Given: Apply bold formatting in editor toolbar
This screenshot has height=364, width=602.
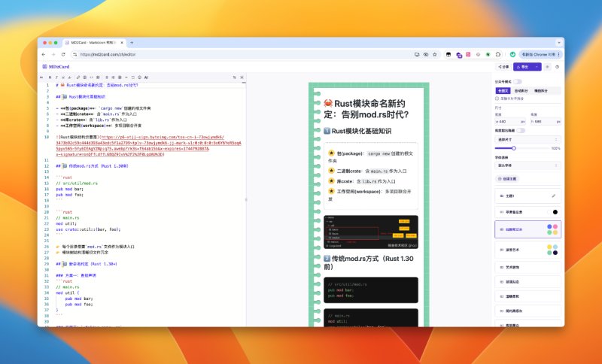Looking at the screenshot, I should [50, 77].
